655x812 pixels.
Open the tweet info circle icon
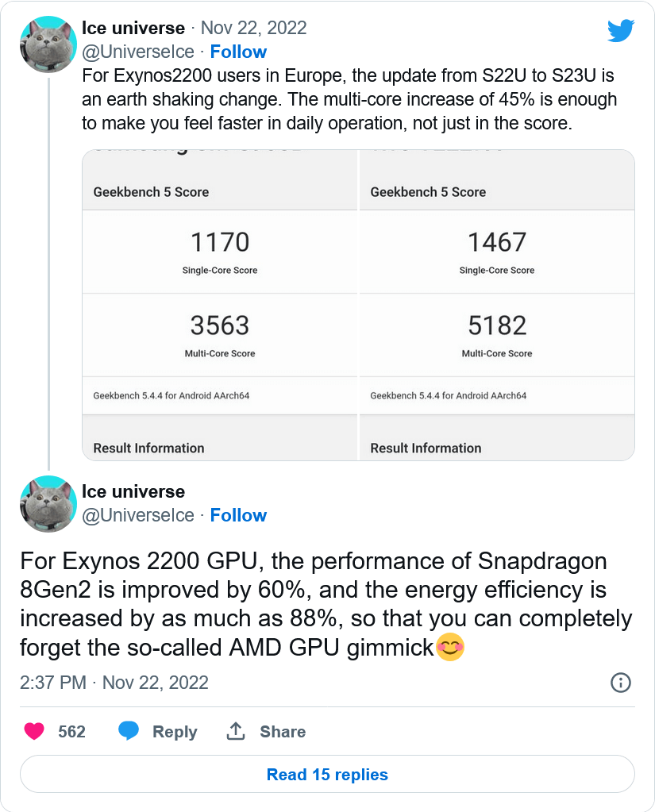pyautogui.click(x=620, y=683)
